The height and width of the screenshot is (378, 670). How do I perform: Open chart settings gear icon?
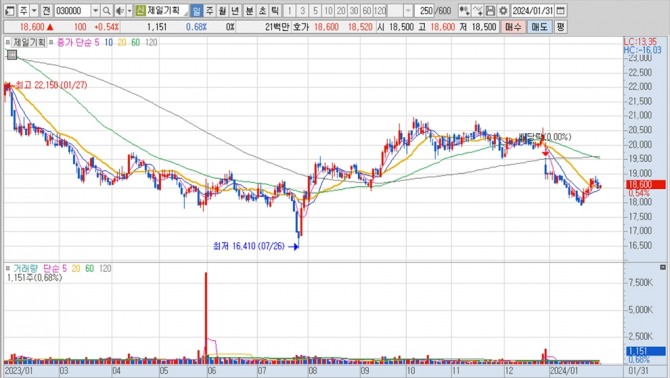click(503, 11)
